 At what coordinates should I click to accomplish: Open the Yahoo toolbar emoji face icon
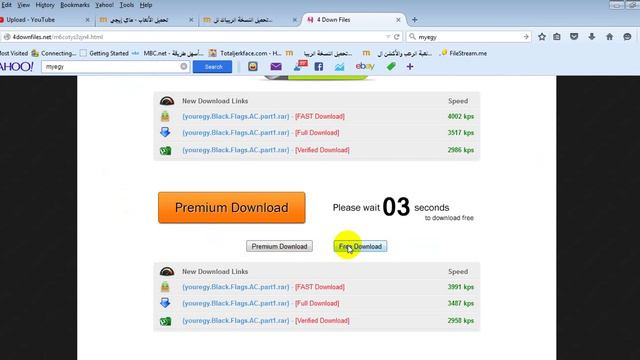pyautogui.click(x=253, y=66)
